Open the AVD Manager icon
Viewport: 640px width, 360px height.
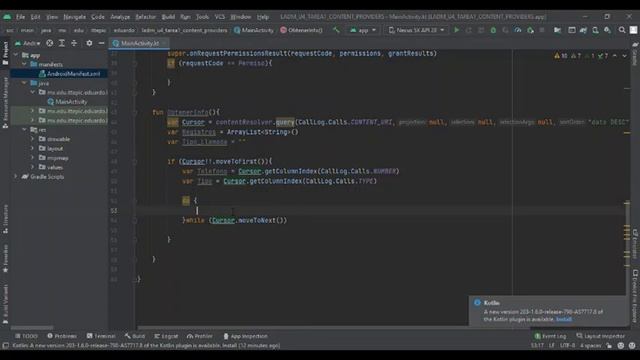[x=596, y=30]
